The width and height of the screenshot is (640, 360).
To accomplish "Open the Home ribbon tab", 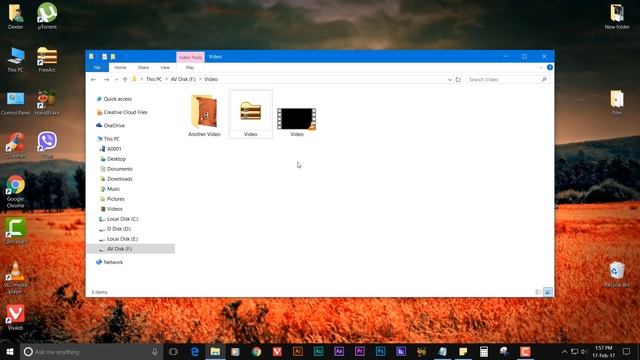I will point(120,67).
